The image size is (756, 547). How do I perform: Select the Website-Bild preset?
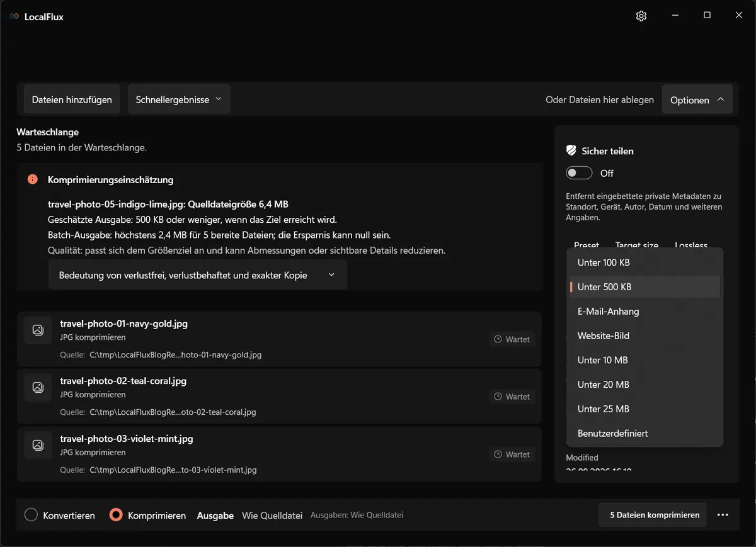click(644, 336)
